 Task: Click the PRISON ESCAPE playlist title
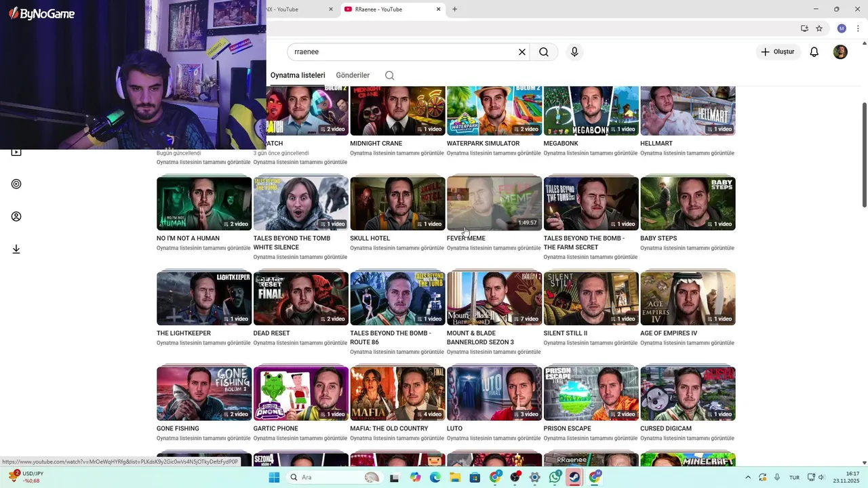567,428
